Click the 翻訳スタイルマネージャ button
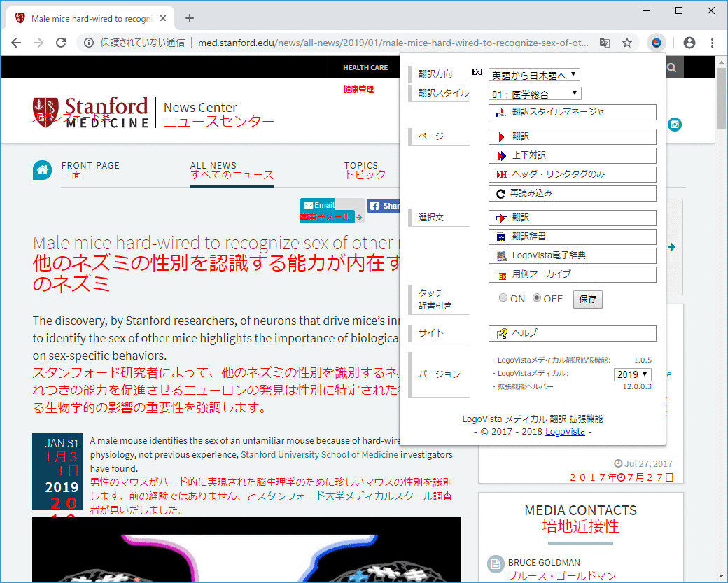 [x=573, y=112]
